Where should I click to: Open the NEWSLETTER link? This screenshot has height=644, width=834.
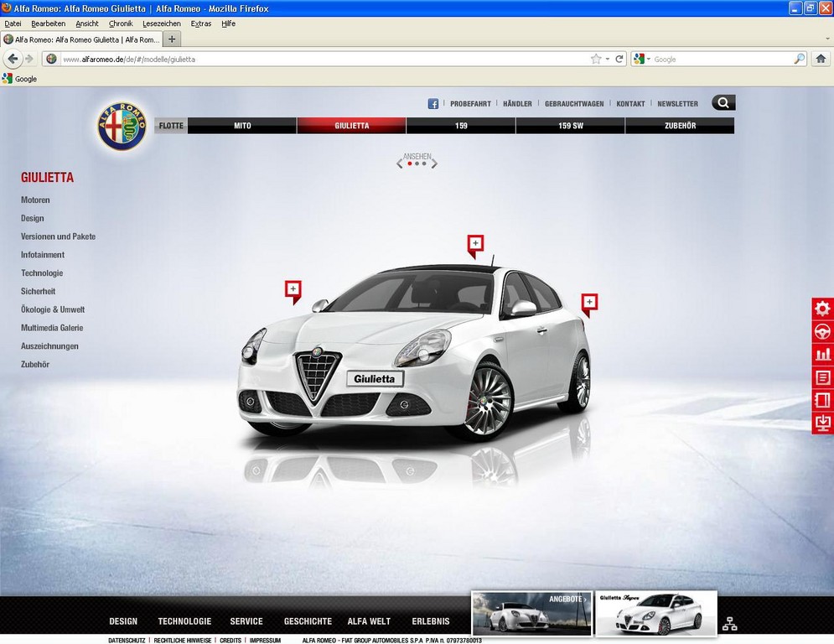coord(677,104)
